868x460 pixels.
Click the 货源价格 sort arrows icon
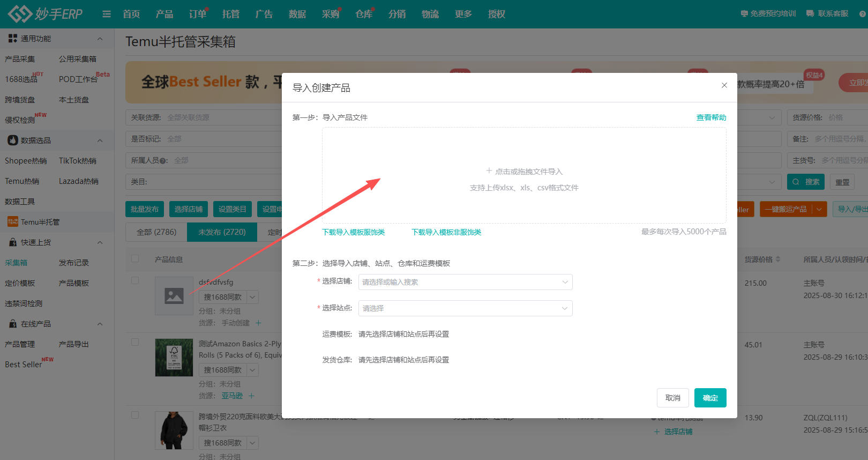point(778,259)
